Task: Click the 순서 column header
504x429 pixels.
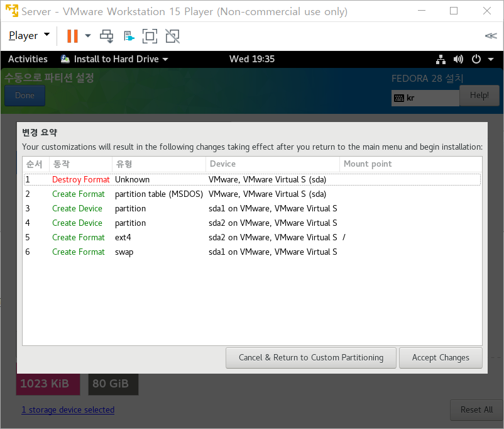Action: [x=36, y=164]
